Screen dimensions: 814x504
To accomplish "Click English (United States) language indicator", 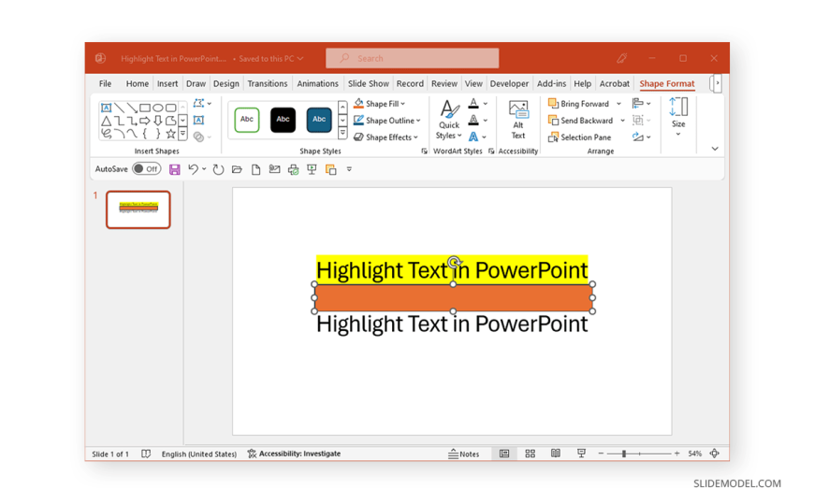I will [x=199, y=454].
